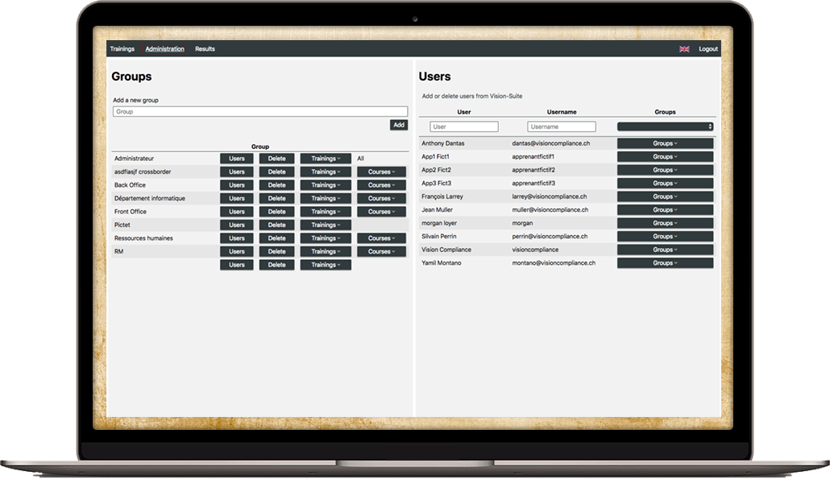Viewport: 830px width, 504px height.
Task: Open Users for the Administrateur group
Action: (x=237, y=159)
